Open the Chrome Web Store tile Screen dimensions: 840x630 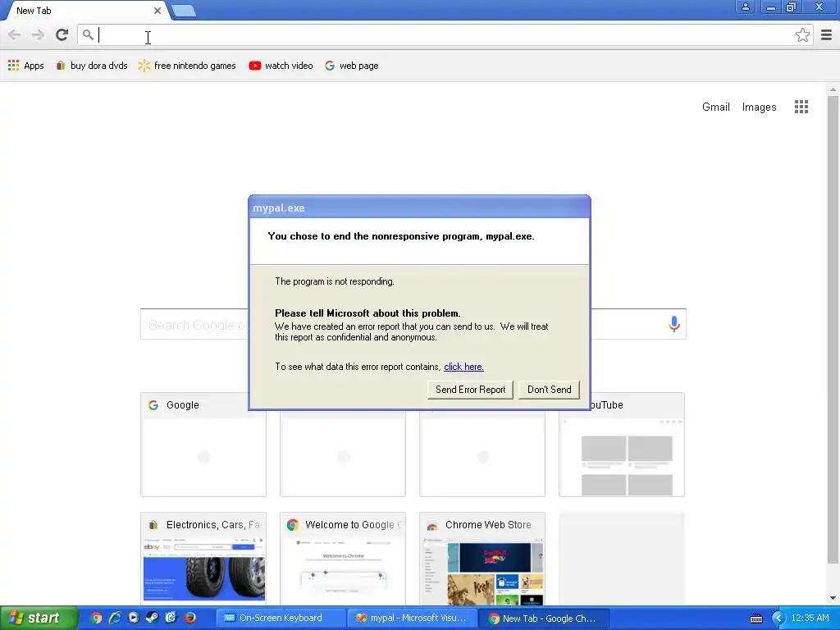(482, 558)
